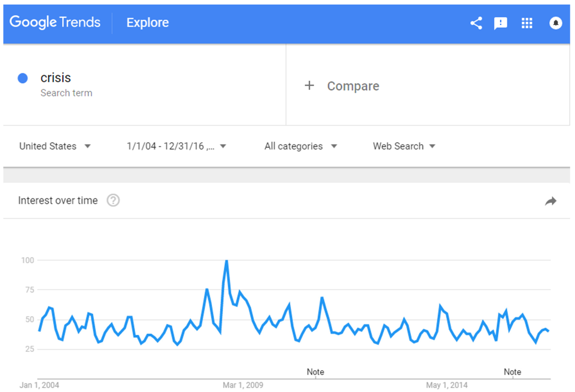Click the Interest over time heading

pos(58,201)
